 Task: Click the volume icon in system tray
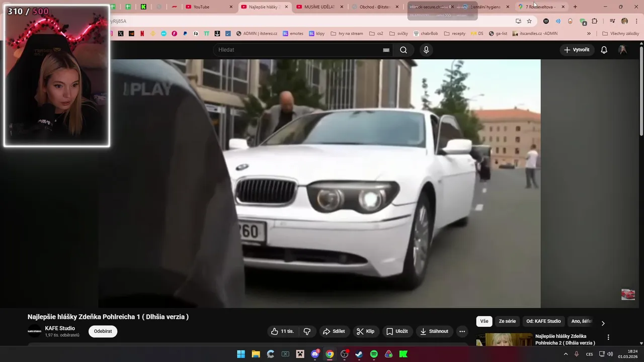coord(610,354)
